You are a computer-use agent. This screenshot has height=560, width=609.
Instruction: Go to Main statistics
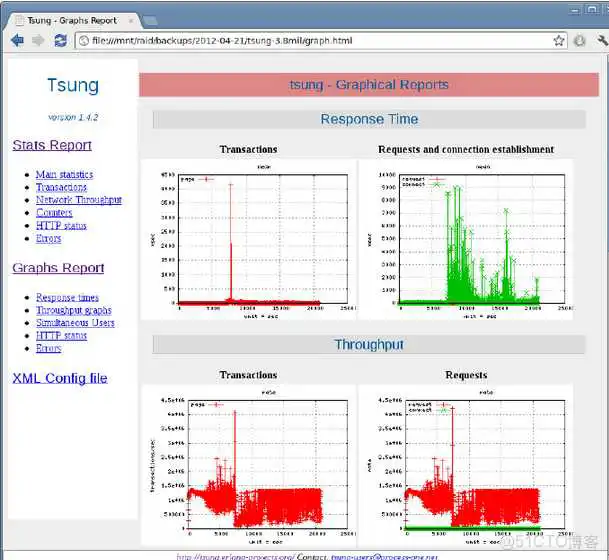[64, 175]
